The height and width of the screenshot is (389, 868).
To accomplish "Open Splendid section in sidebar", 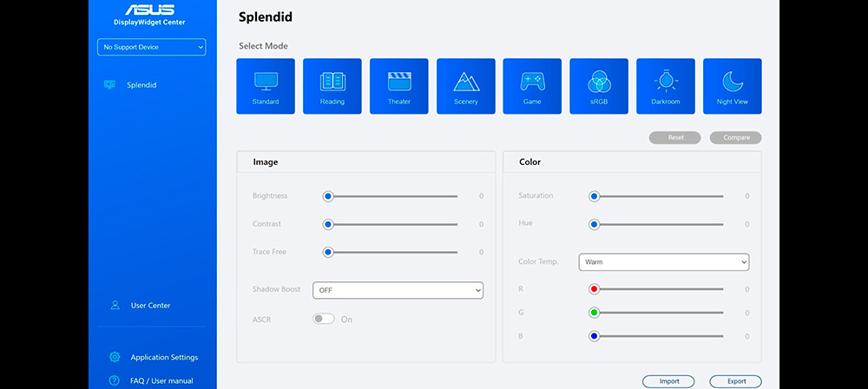I will (x=141, y=85).
